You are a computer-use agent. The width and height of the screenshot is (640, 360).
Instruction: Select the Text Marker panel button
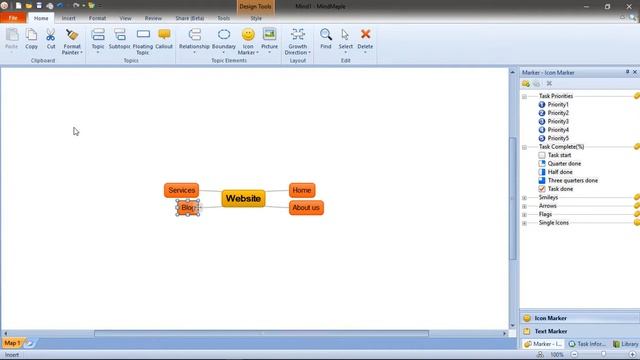(x=580, y=331)
